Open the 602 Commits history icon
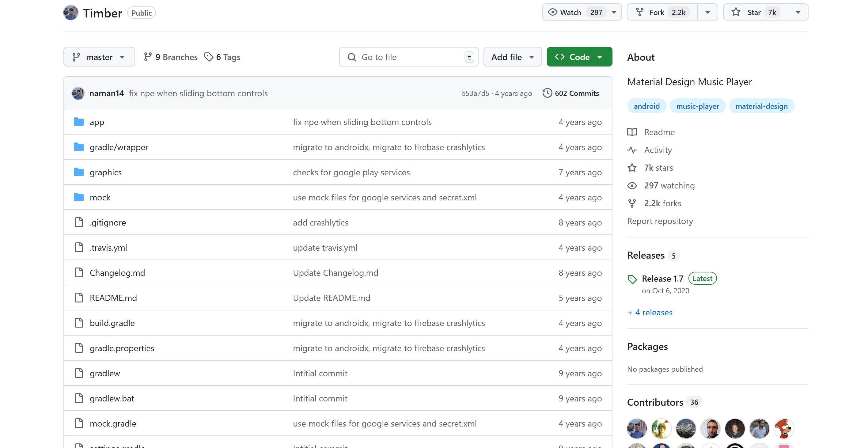Viewport: 868px width, 448px height. pyautogui.click(x=547, y=93)
